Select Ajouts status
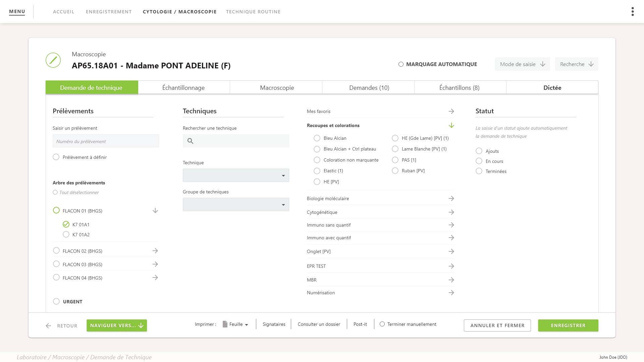644x362 pixels. (479, 151)
